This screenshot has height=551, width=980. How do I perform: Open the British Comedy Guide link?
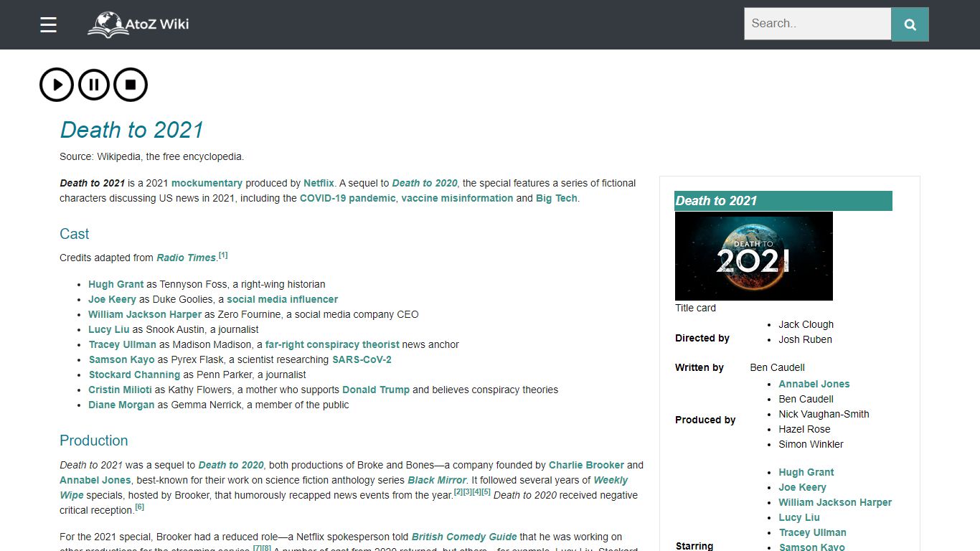pyautogui.click(x=464, y=537)
